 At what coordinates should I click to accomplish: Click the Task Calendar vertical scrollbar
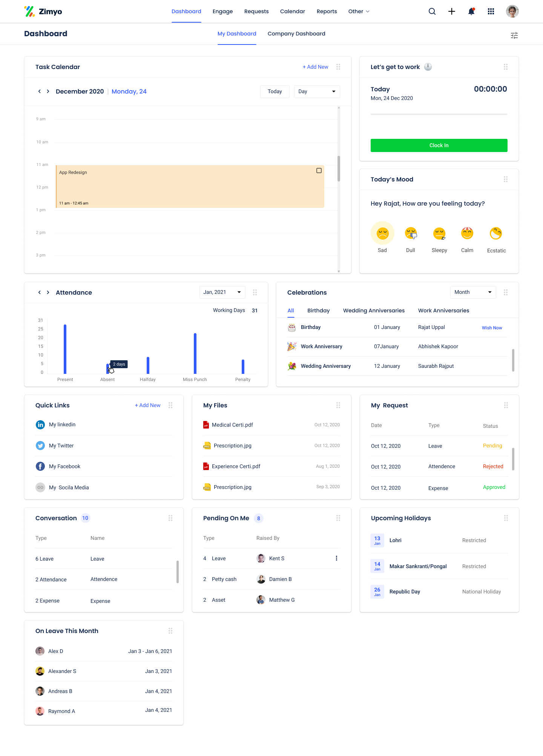point(339,169)
